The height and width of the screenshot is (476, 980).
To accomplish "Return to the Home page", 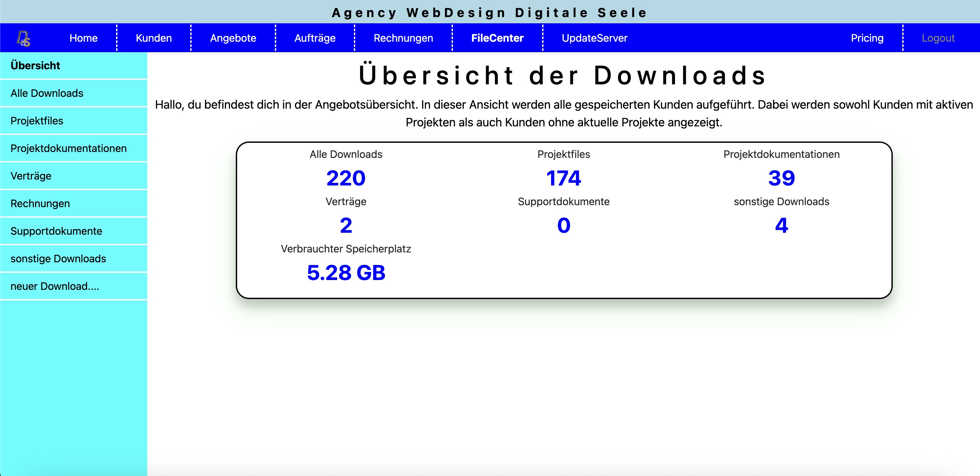I will (x=83, y=38).
